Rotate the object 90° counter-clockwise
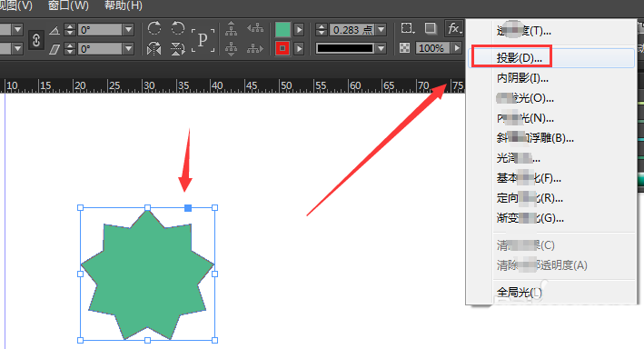The image size is (644, 349). tap(177, 28)
